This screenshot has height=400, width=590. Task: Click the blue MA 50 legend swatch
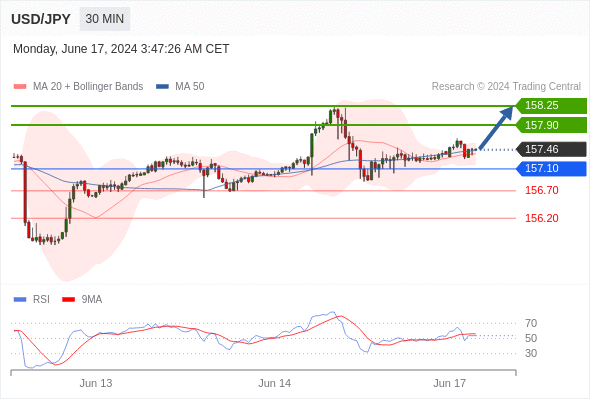[162, 87]
